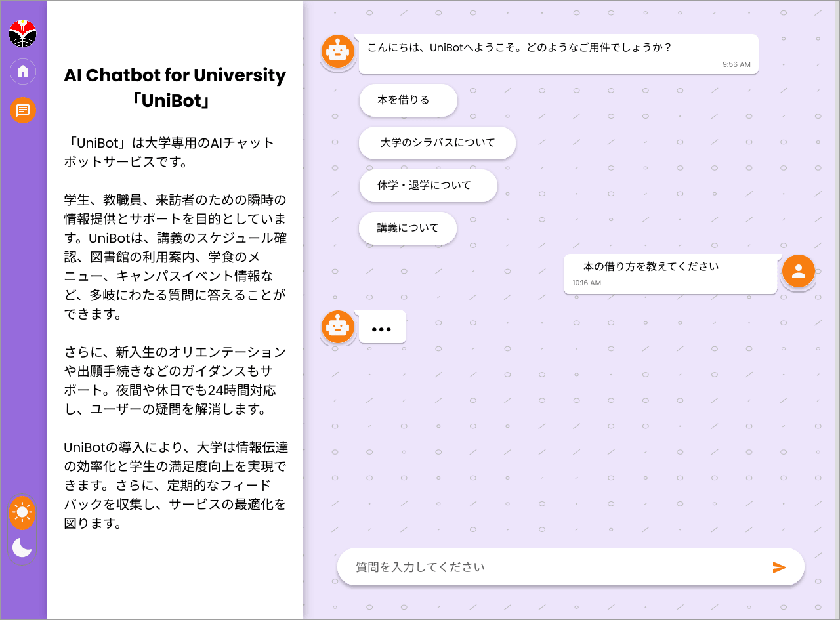Screen dimensions: 840x620
Task: Select the home icon in the sidebar
Action: (x=23, y=72)
